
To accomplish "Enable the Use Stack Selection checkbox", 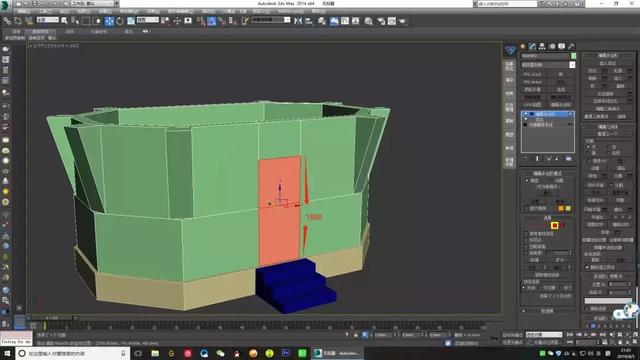I will (x=526, y=233).
